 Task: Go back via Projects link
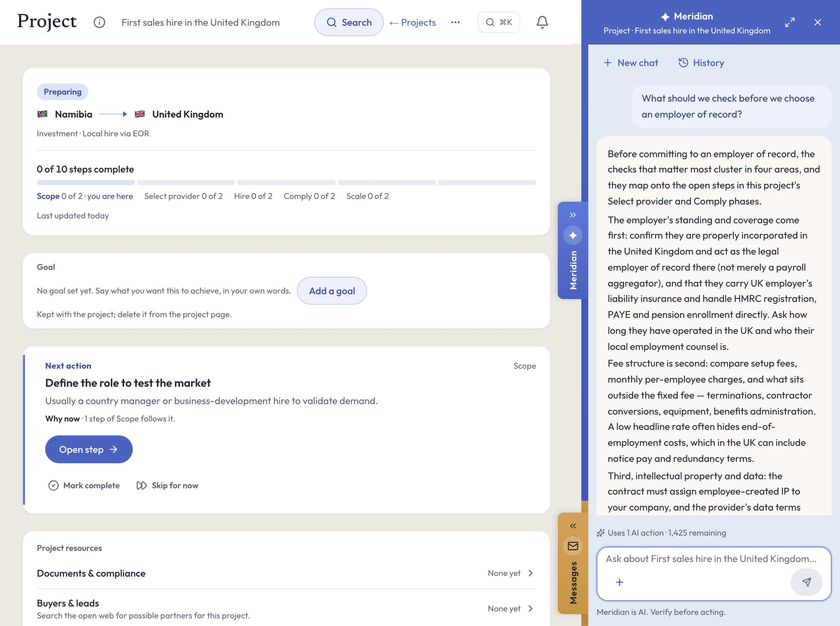tap(412, 22)
